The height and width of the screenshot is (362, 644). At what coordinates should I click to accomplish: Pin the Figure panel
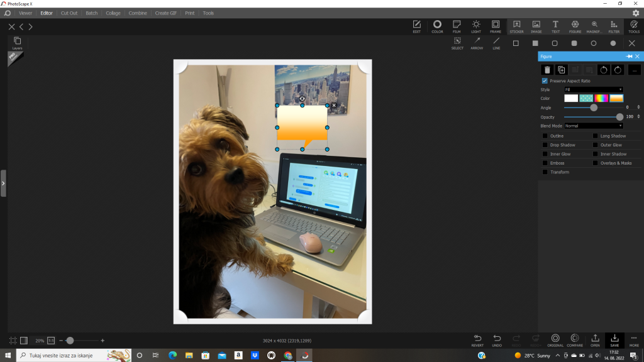point(629,56)
